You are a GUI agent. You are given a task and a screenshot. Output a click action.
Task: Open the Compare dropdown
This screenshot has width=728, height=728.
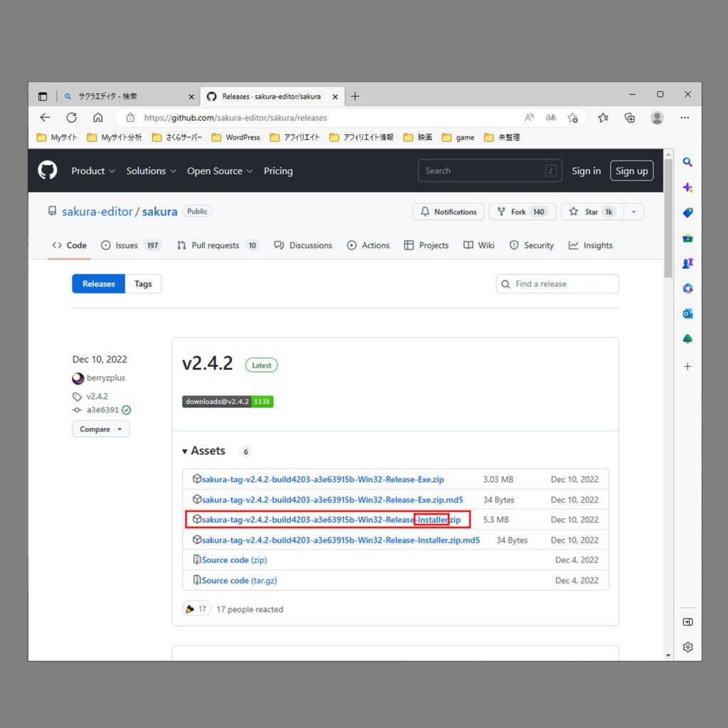click(101, 429)
